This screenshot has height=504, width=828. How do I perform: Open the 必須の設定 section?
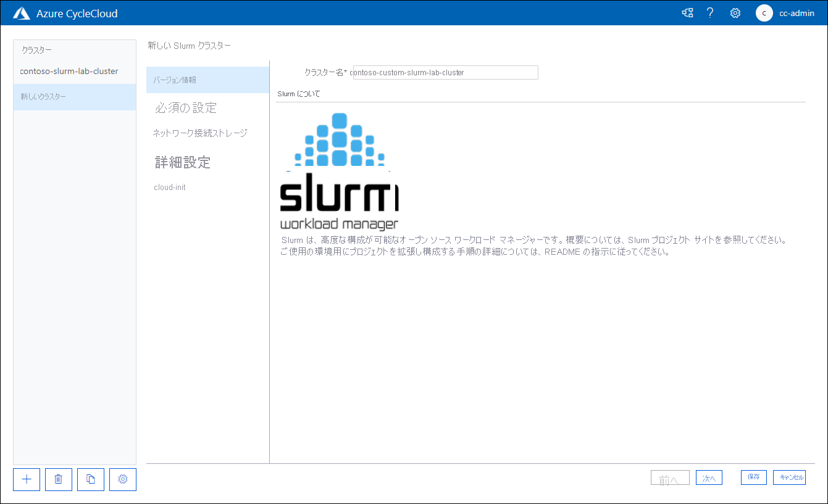[x=186, y=107]
